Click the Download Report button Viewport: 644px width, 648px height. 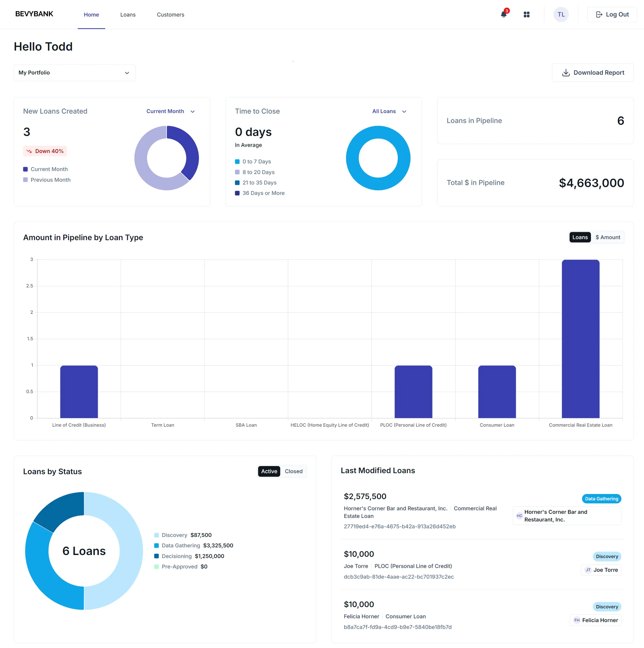(x=593, y=72)
